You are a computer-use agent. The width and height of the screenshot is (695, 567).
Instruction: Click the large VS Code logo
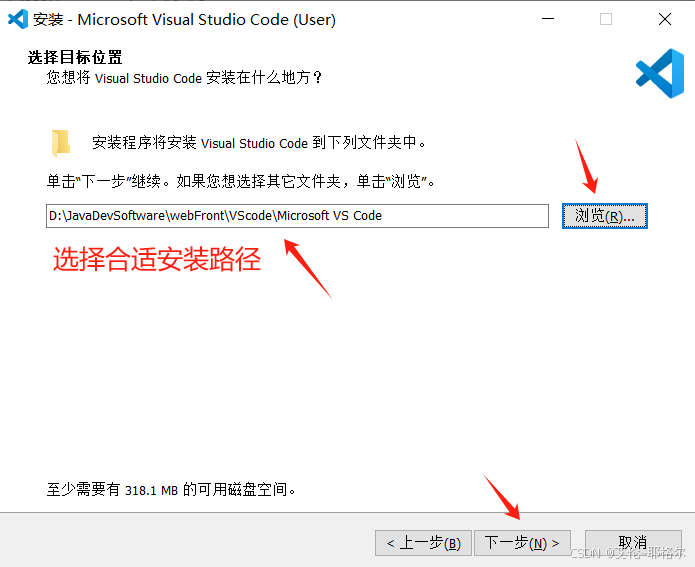[x=660, y=73]
